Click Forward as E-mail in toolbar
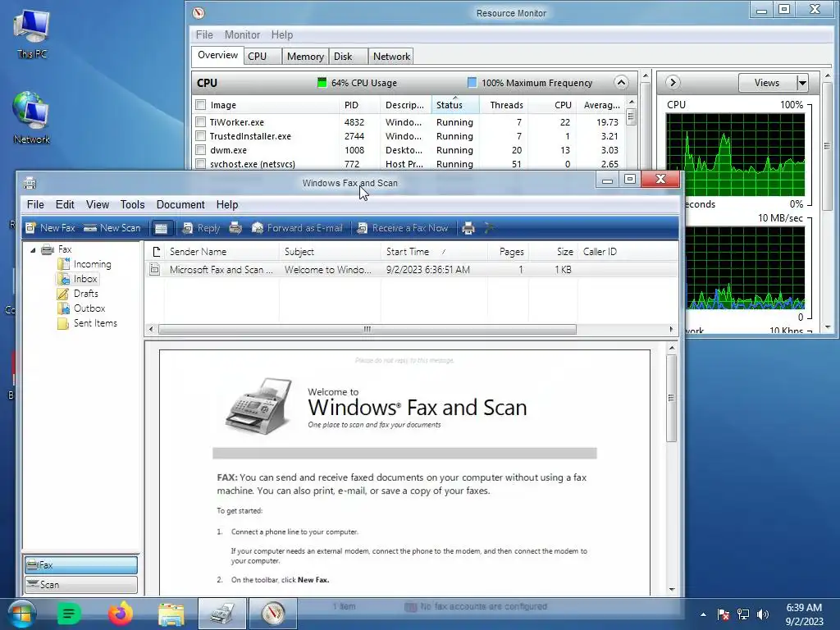The width and height of the screenshot is (840, 630). click(x=297, y=228)
